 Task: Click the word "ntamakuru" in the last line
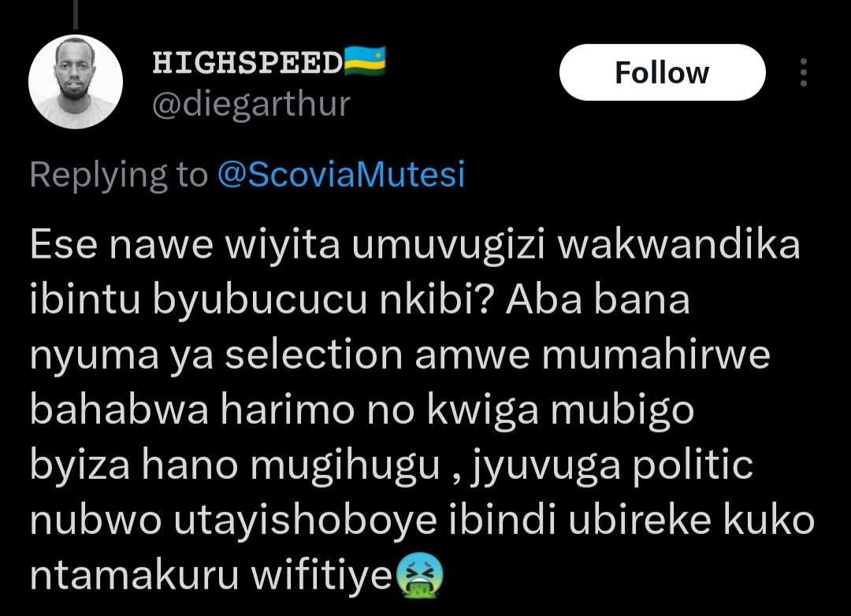coord(134,575)
